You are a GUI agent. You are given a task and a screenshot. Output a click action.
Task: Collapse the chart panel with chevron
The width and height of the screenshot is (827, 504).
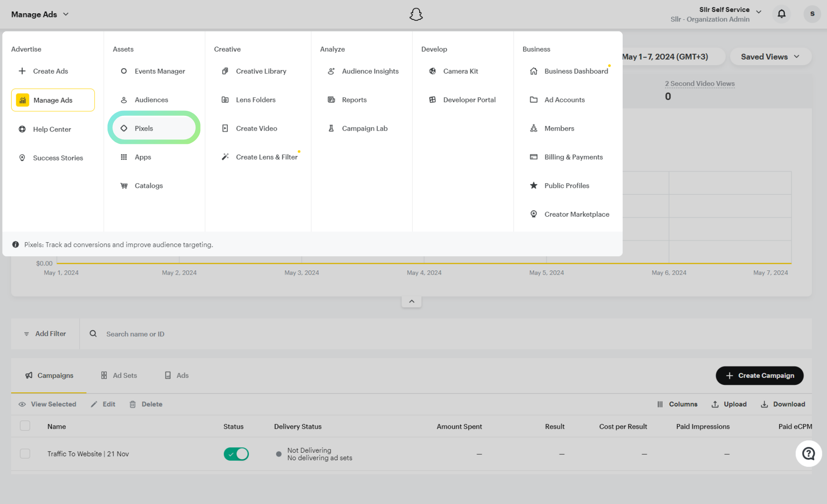tap(411, 301)
